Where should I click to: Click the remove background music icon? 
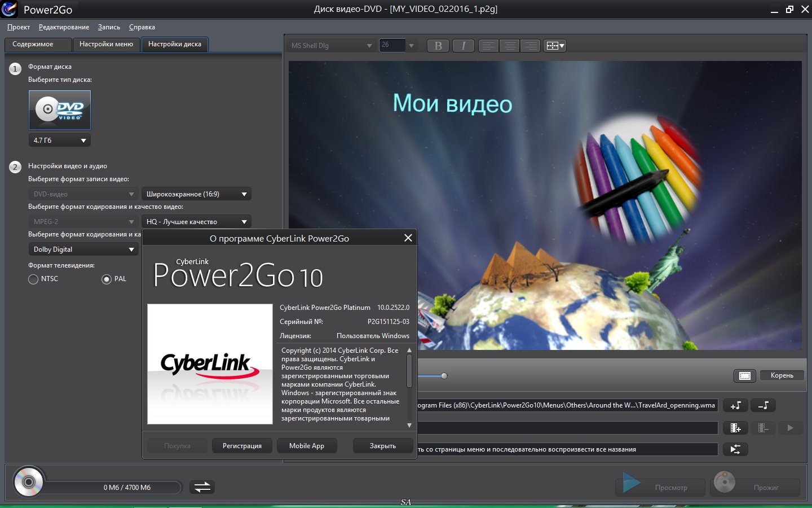click(x=763, y=405)
